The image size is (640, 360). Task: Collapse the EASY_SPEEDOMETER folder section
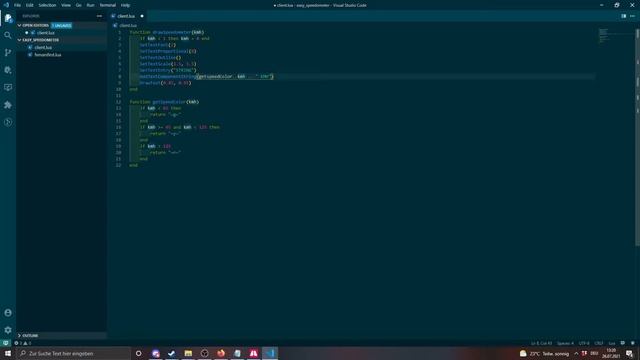coord(61,40)
